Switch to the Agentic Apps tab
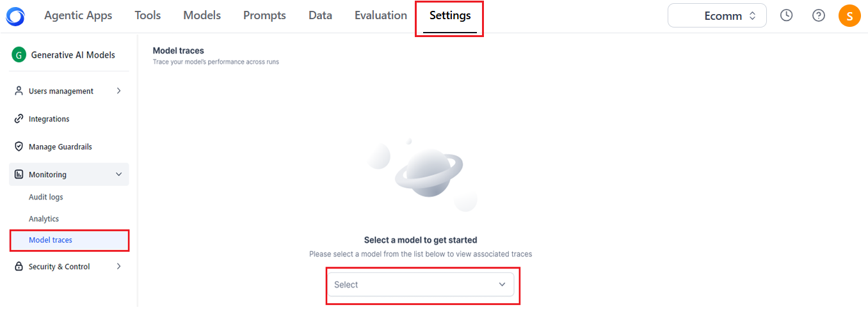 [78, 15]
